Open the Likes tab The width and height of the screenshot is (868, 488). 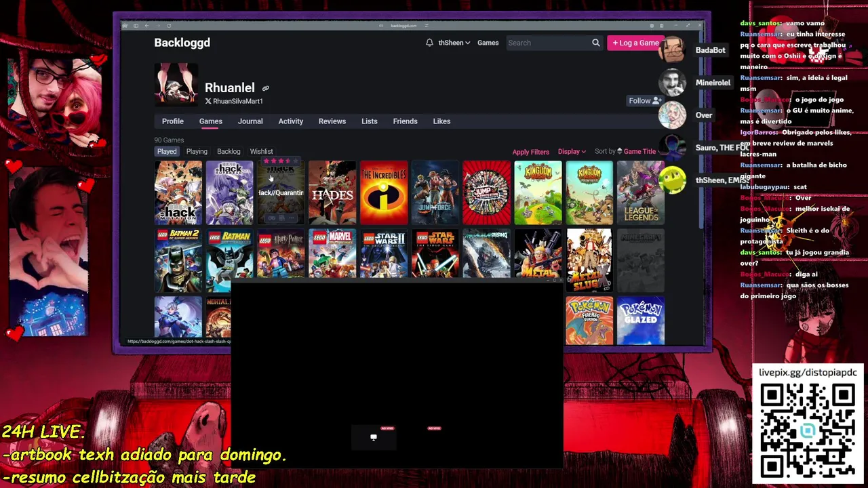click(x=441, y=121)
